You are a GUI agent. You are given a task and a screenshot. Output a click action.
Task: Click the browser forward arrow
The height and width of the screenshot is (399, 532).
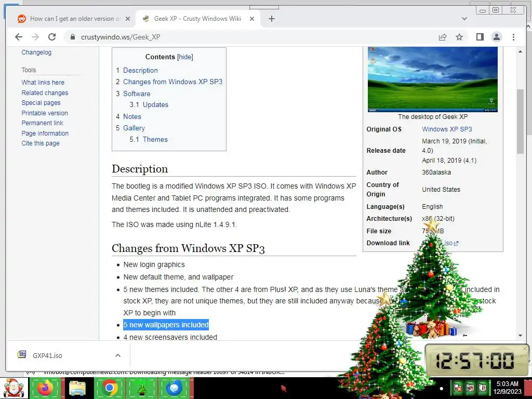click(x=35, y=37)
